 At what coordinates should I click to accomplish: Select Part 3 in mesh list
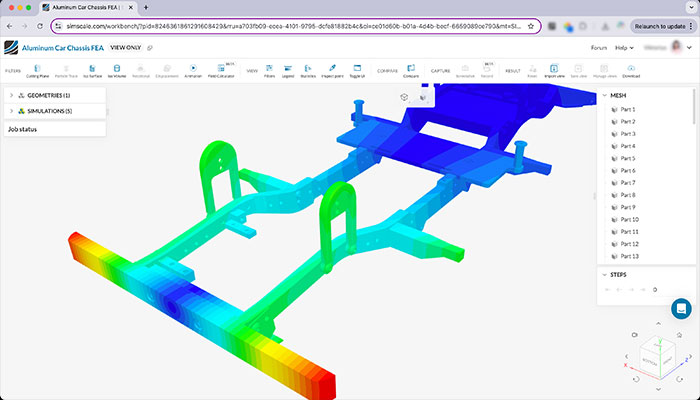[628, 134]
